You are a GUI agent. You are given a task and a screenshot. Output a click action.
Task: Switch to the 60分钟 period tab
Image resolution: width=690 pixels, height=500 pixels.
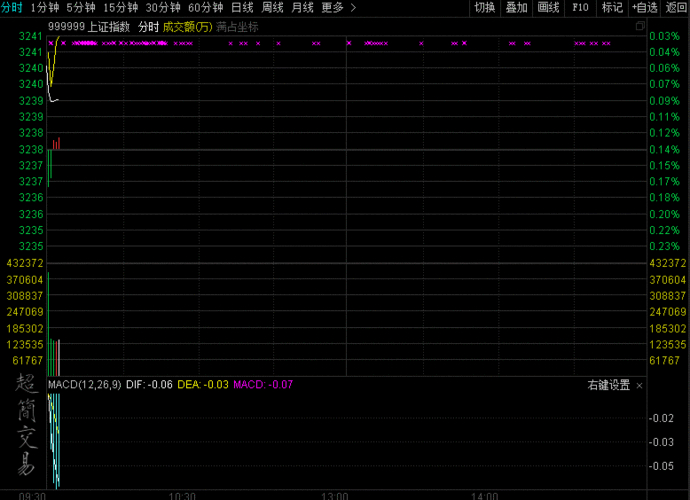(205, 8)
